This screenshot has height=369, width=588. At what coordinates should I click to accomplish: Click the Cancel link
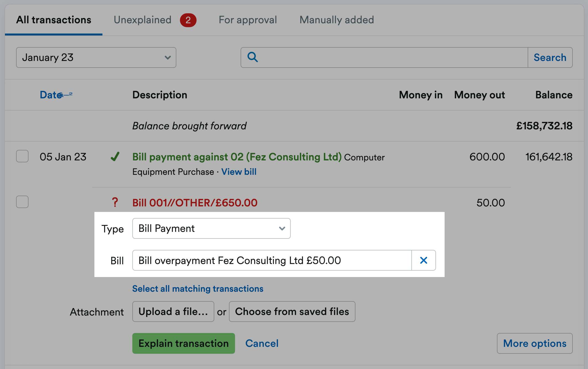(261, 343)
